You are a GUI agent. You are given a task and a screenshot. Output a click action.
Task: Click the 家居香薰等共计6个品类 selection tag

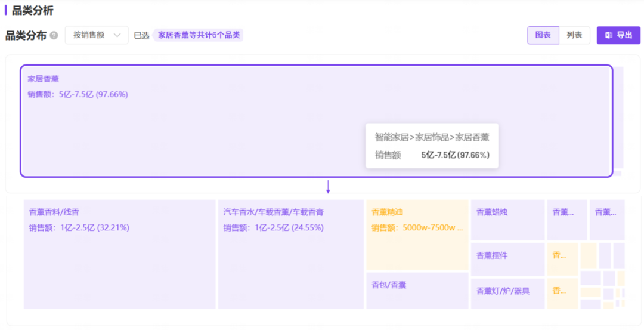point(199,35)
